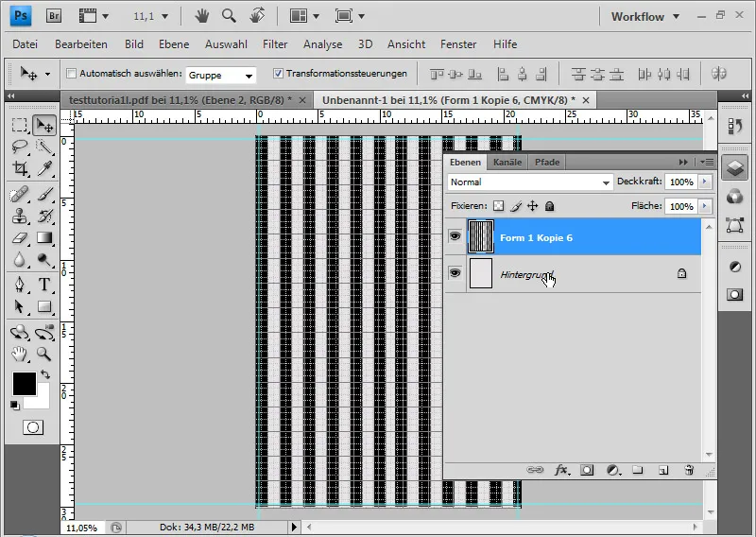756x537 pixels.
Task: Delete layer with trash icon
Action: tap(690, 470)
